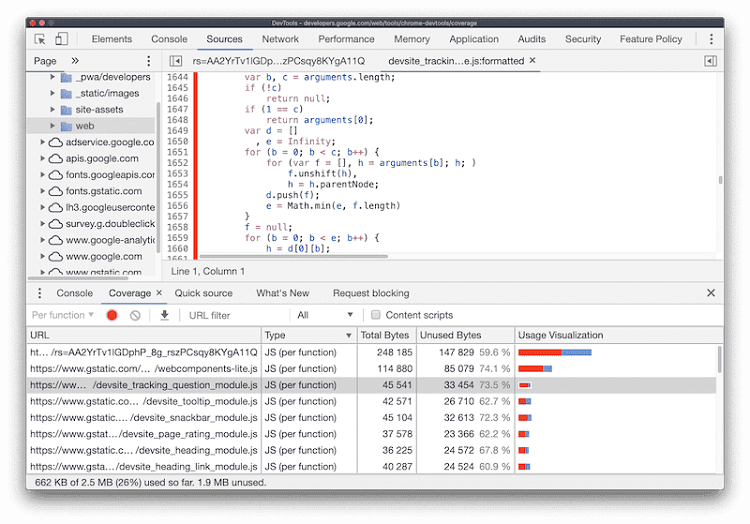Switch to the Console top tab
This screenshot has height=524, width=750.
(x=169, y=39)
